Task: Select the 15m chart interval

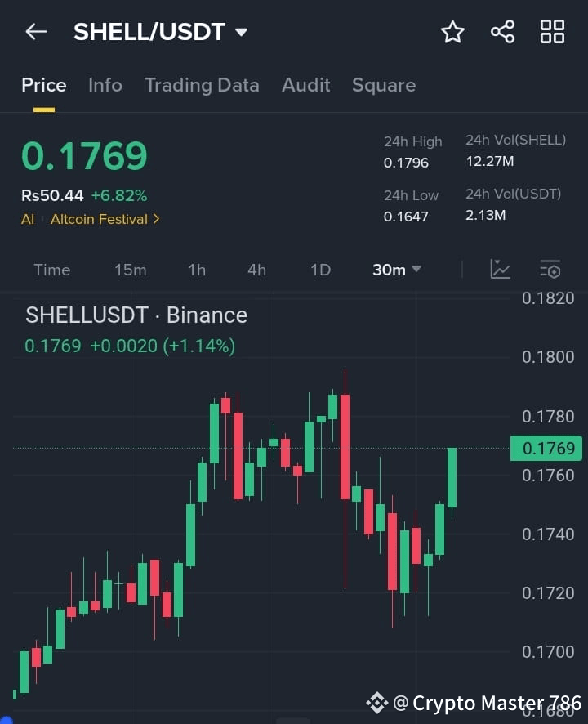Action: click(131, 270)
